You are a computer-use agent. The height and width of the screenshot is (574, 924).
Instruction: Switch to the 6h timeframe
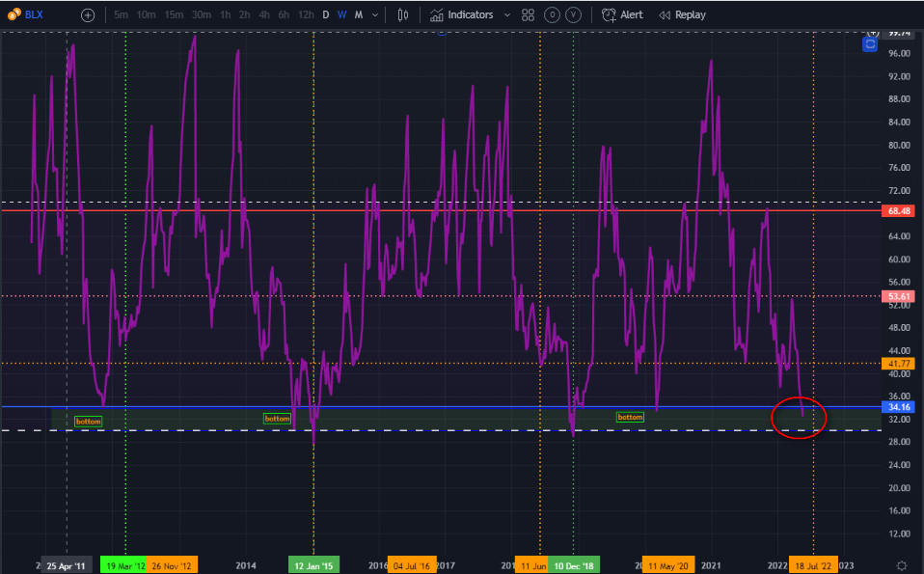284,14
